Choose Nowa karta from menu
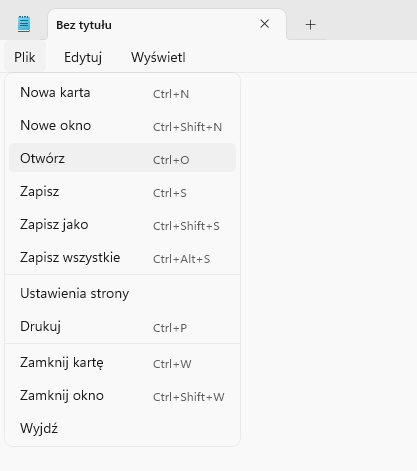 pyautogui.click(x=122, y=92)
